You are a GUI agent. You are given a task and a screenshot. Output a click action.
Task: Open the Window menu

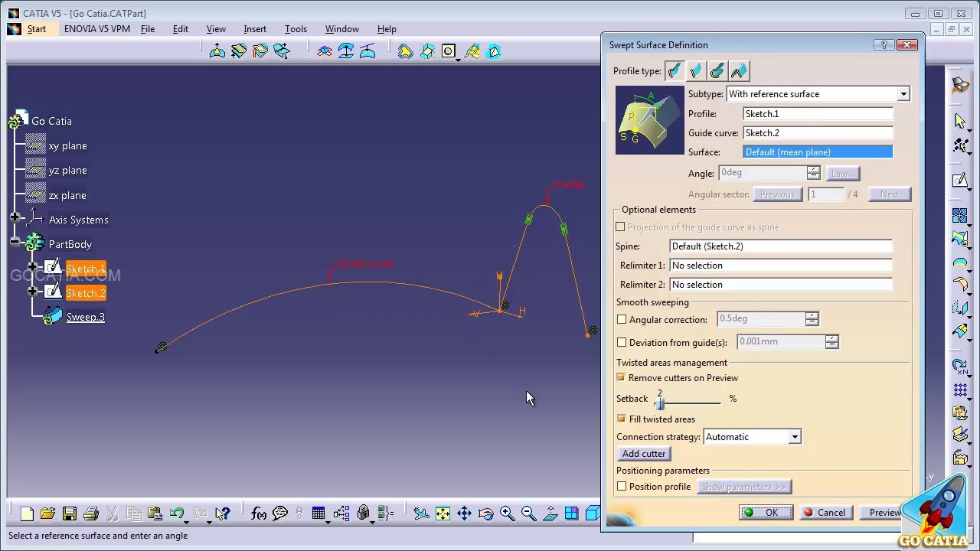click(x=342, y=29)
